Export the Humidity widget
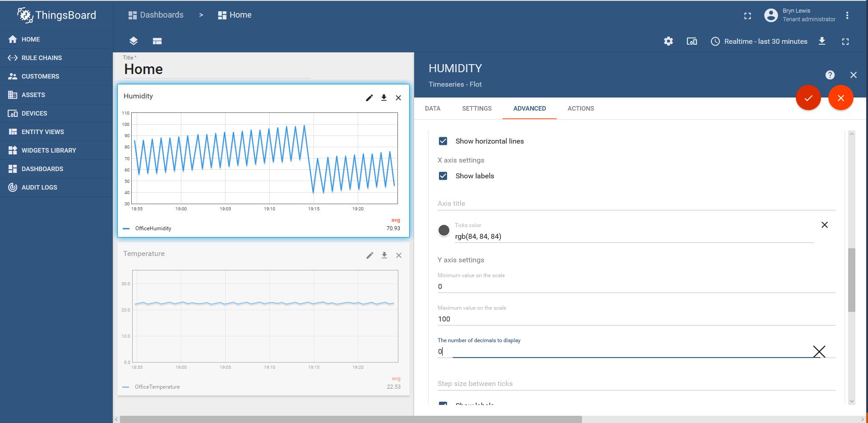The image size is (868, 423). (x=384, y=98)
